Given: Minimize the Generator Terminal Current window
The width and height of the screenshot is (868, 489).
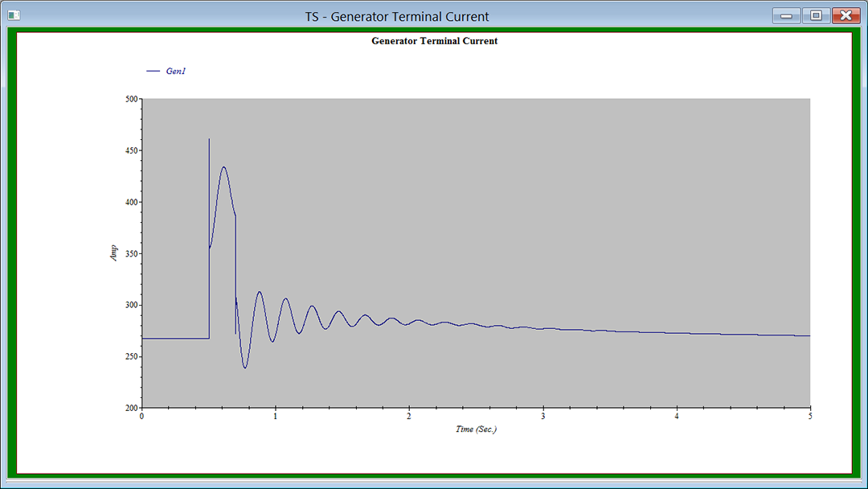Looking at the screenshot, I should coord(785,15).
